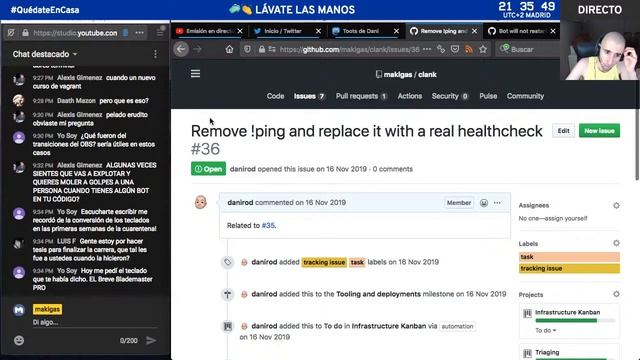Click the Buscar search field
The height and width of the screenshot is (360, 640).
tap(529, 49)
